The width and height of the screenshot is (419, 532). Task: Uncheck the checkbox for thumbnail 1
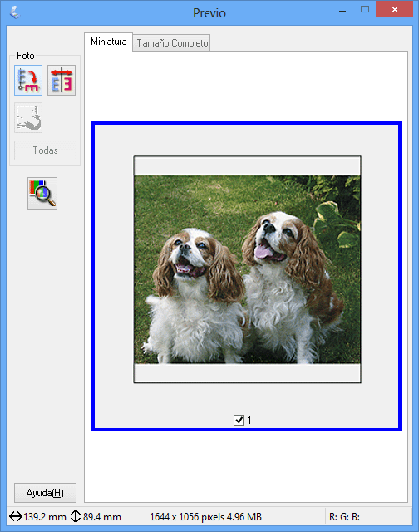pos(239,420)
